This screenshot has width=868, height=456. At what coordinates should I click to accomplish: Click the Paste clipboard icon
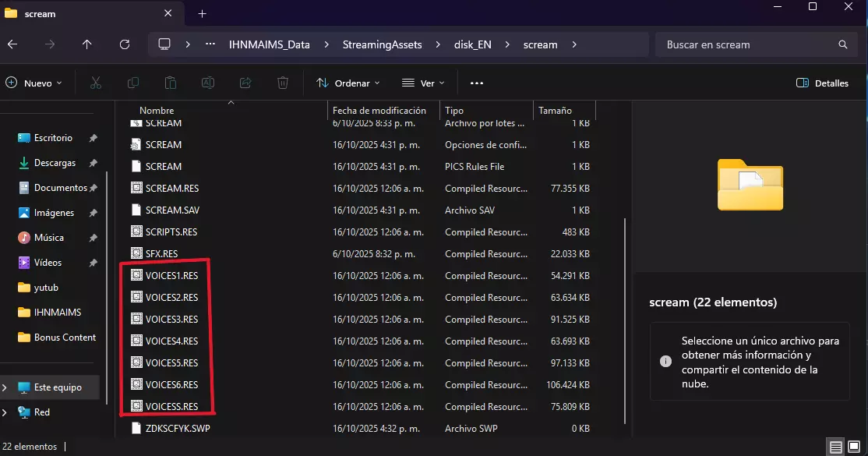coord(171,83)
